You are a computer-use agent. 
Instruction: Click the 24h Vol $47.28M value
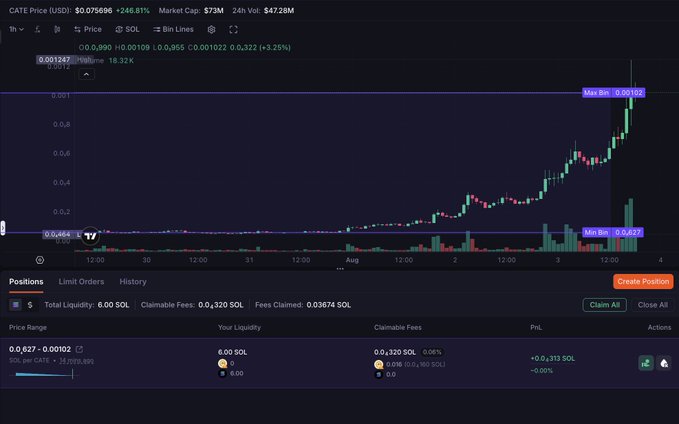(x=279, y=10)
